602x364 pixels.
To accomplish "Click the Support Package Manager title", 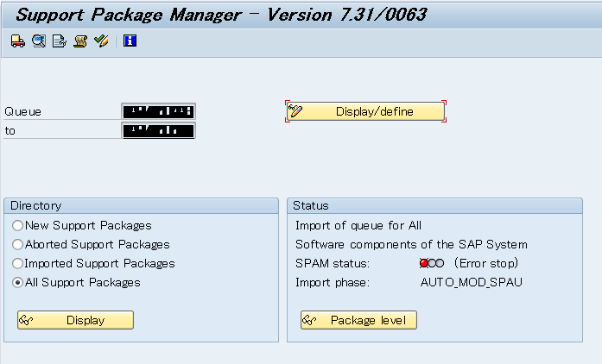I will pyautogui.click(x=221, y=15).
